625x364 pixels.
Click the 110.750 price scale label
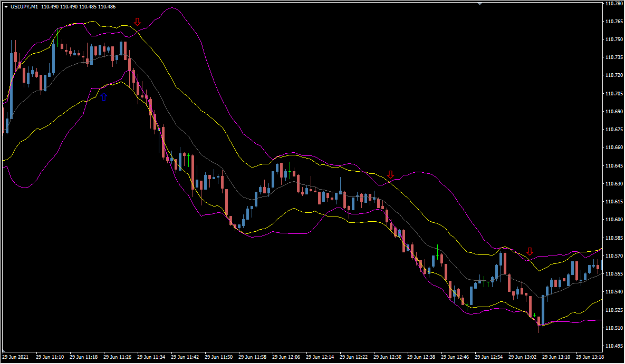pos(614,40)
